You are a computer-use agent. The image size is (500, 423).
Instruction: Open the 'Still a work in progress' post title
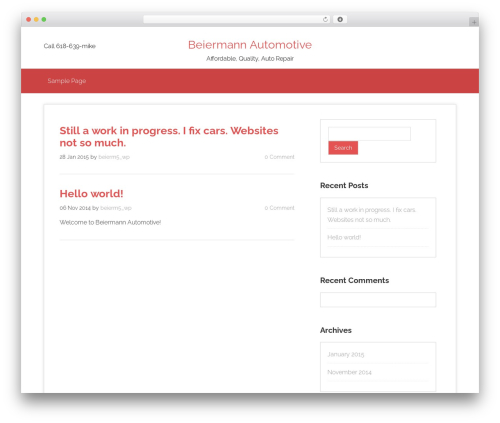(x=169, y=137)
